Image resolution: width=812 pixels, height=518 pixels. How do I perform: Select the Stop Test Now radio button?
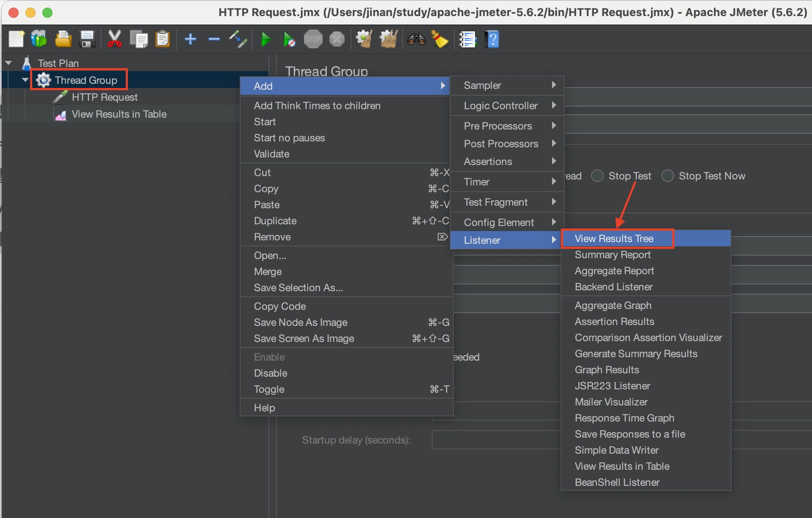(x=668, y=176)
